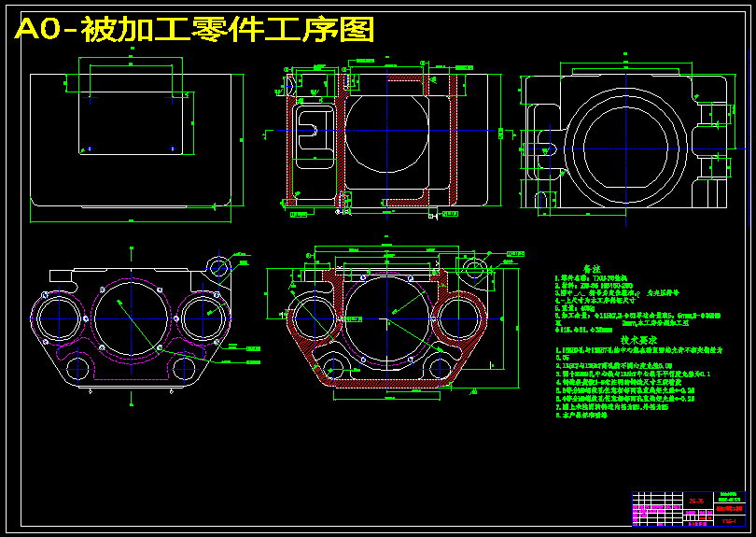Select the top-right front view with large circle

point(626,142)
